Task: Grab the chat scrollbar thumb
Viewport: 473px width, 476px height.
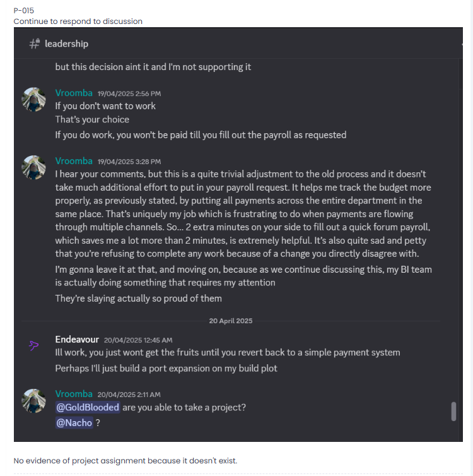Action: click(x=453, y=411)
